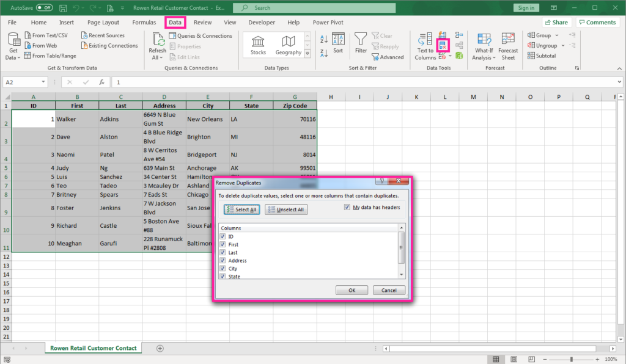Click the Refresh All icon
The image size is (626, 364).
point(157,46)
